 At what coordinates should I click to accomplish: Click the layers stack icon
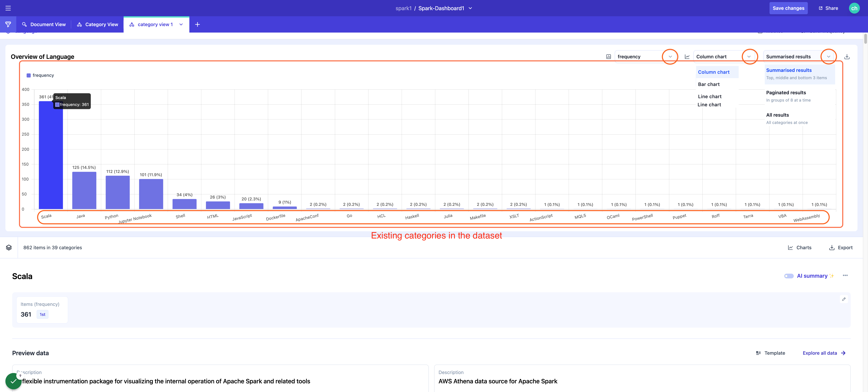pyautogui.click(x=9, y=247)
